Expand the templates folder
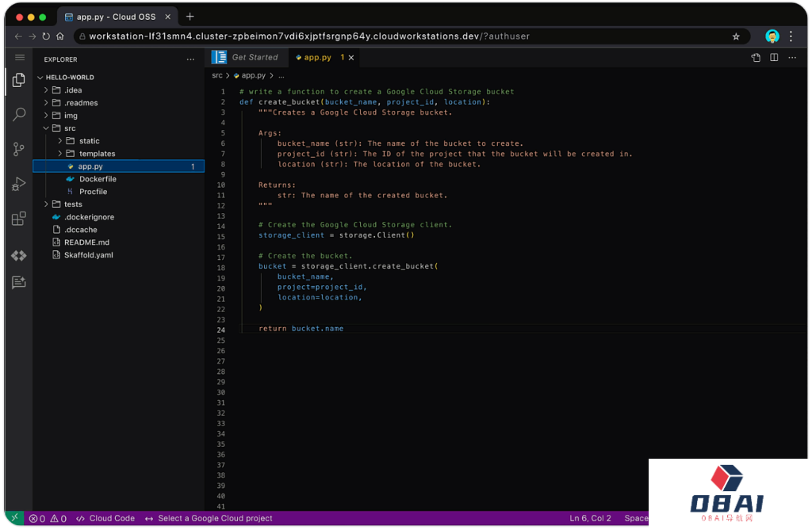 (x=97, y=154)
